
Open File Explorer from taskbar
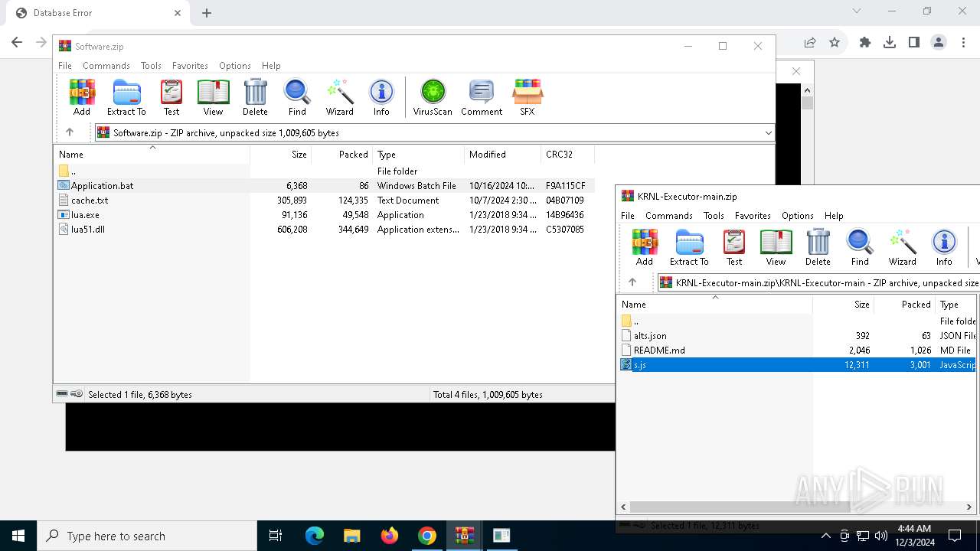pyautogui.click(x=352, y=536)
